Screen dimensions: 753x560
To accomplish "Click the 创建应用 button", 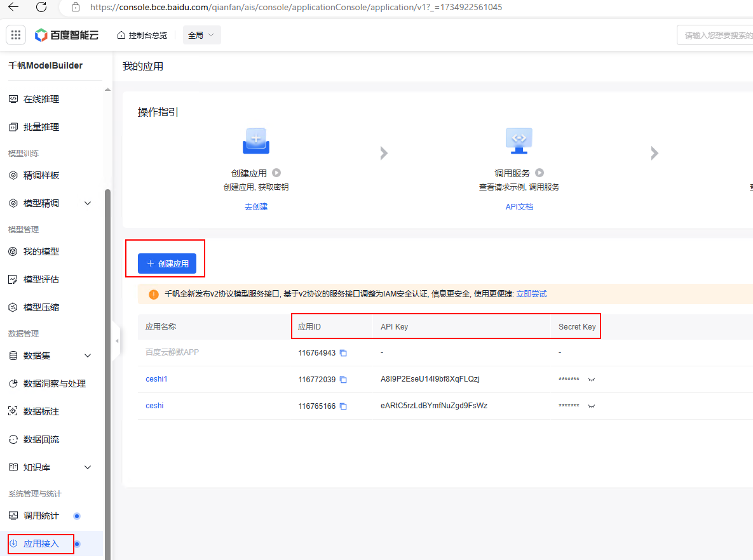I will (x=167, y=263).
